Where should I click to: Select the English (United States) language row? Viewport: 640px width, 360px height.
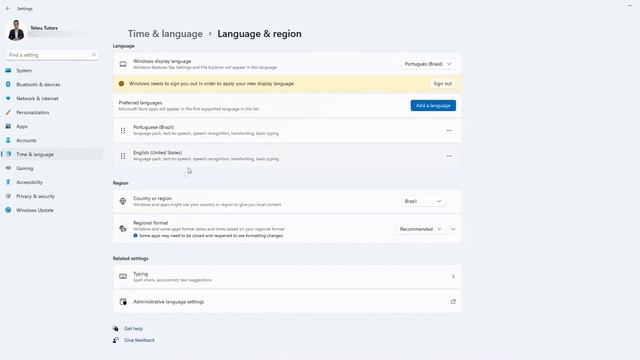pos(287,156)
